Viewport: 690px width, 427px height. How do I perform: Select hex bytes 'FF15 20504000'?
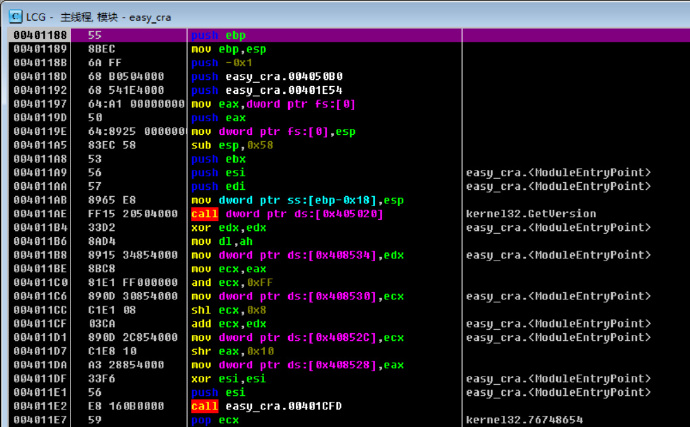tap(132, 214)
